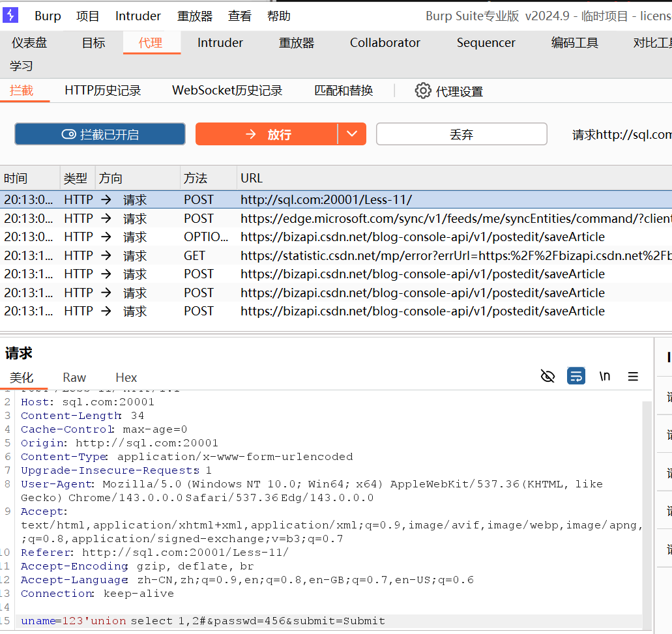The image size is (672, 634).
Task: Expand the 放行 dropdown arrow
Action: pyautogui.click(x=352, y=134)
